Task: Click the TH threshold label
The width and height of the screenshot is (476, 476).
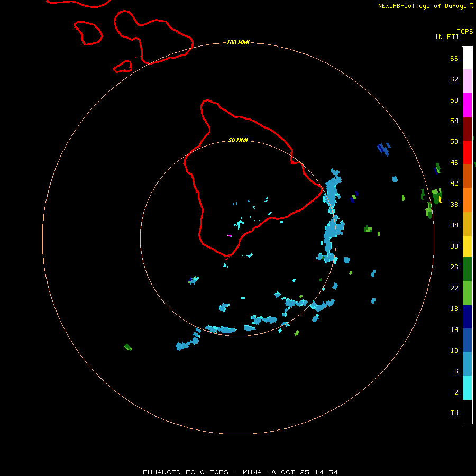Action: point(454,413)
